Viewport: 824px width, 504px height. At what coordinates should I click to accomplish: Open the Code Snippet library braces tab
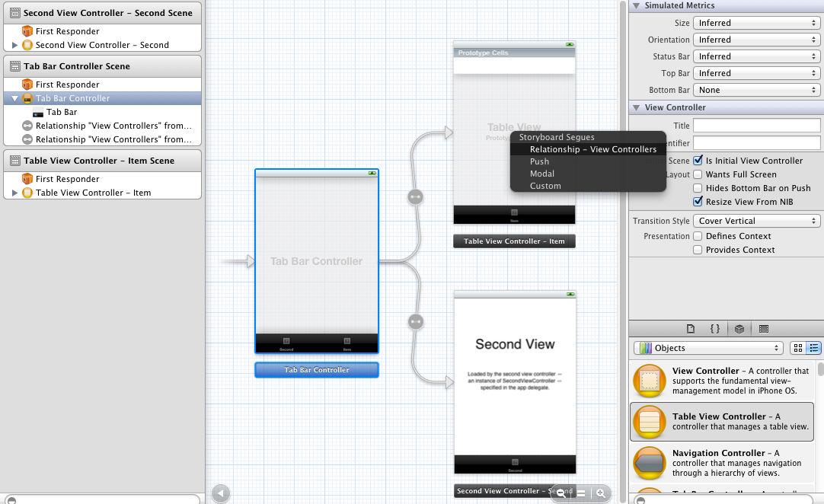pyautogui.click(x=714, y=329)
